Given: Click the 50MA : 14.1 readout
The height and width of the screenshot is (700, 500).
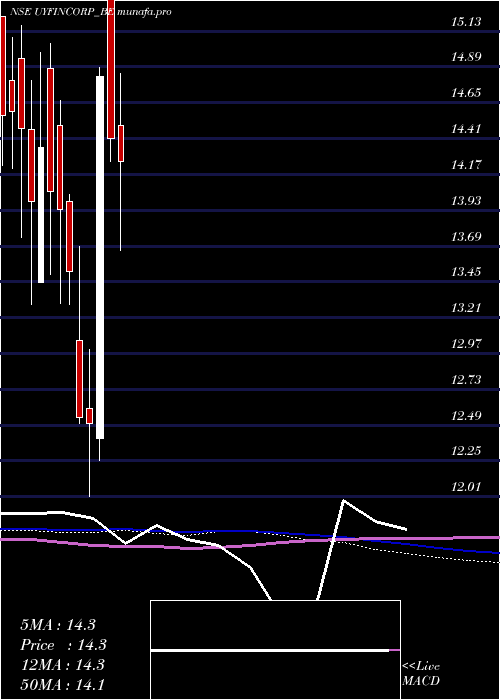Looking at the screenshot, I should (62, 684).
